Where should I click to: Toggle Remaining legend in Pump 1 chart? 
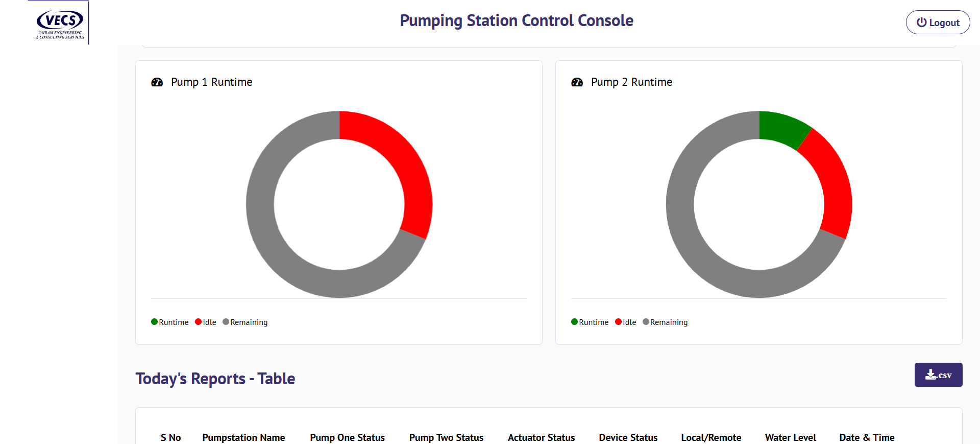(245, 322)
